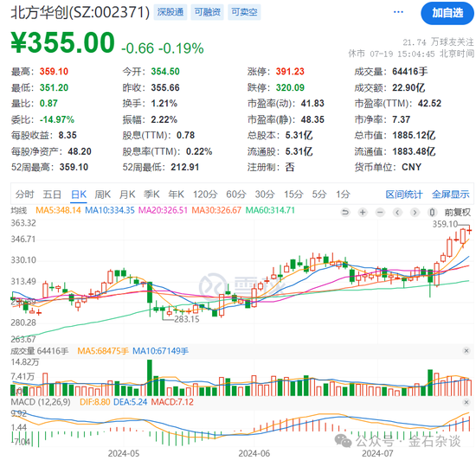Shift chart left with the left chevron
Screen dimensions: 476x460
[x=397, y=212]
